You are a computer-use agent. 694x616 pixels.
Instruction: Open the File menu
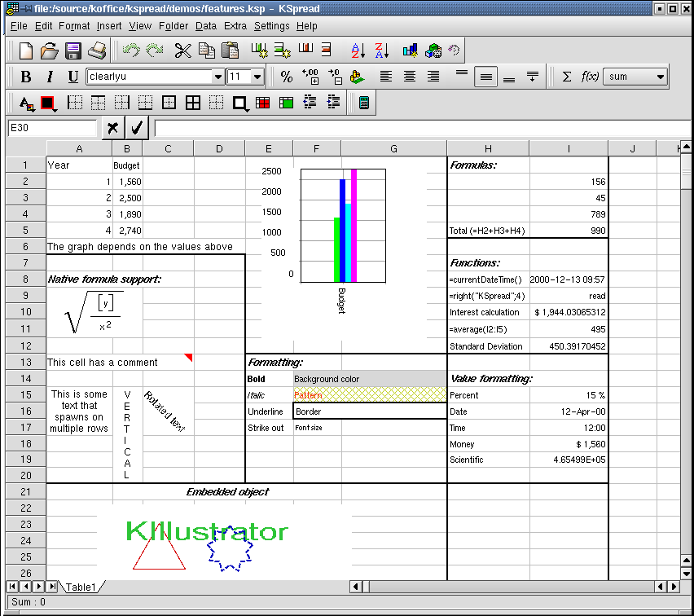pos(19,26)
